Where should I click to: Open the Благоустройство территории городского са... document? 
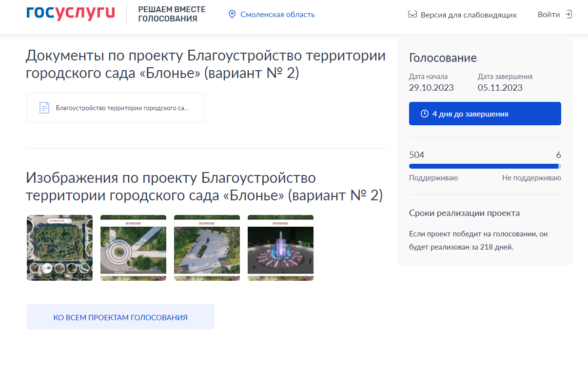(116, 108)
